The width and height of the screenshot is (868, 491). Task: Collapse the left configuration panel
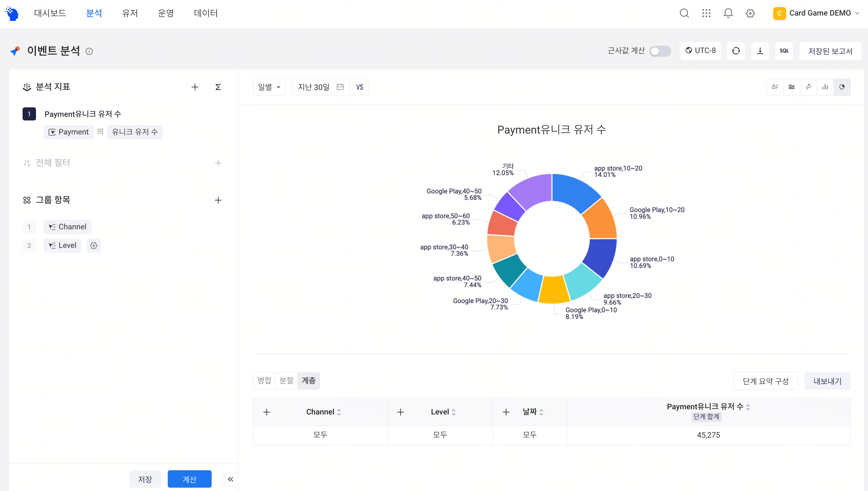tap(231, 479)
